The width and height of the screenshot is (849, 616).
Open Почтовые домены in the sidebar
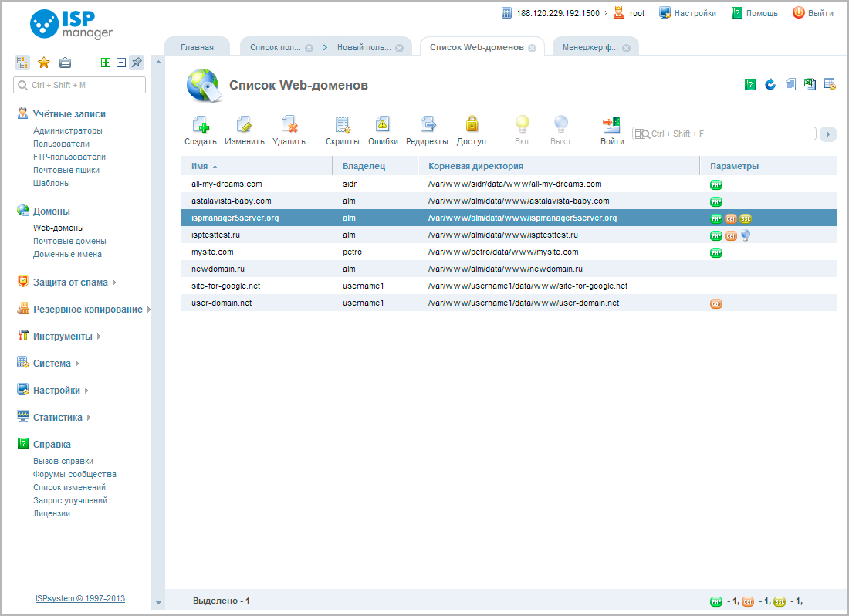[69, 241]
